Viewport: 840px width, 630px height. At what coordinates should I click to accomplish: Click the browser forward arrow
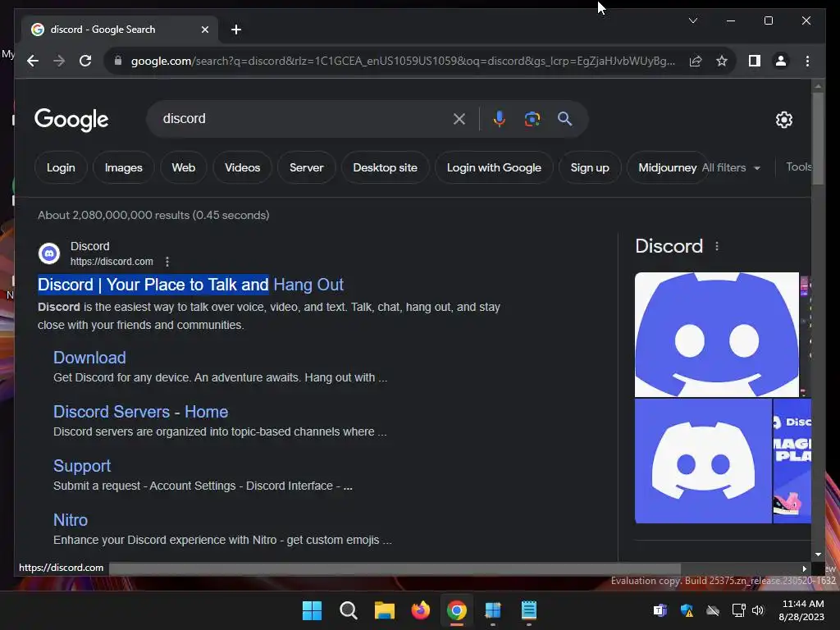59,61
